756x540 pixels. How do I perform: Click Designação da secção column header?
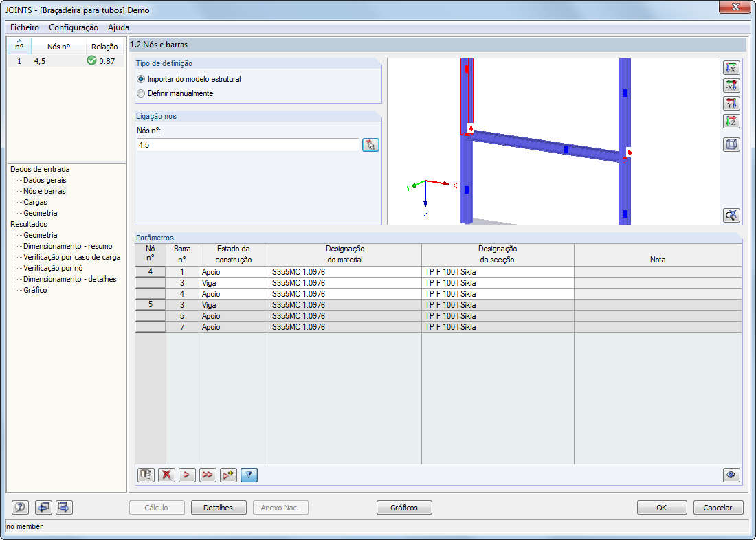(498, 255)
